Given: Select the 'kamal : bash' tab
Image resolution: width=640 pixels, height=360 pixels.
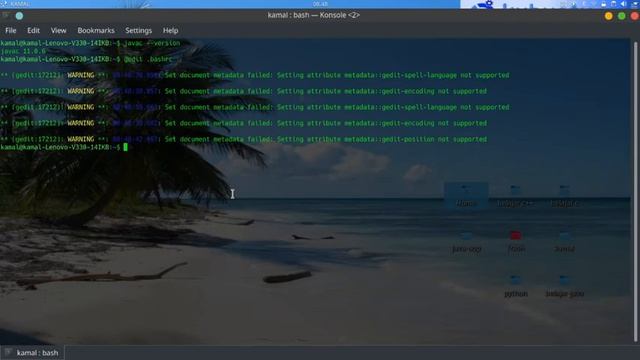Looking at the screenshot, I should (32, 353).
